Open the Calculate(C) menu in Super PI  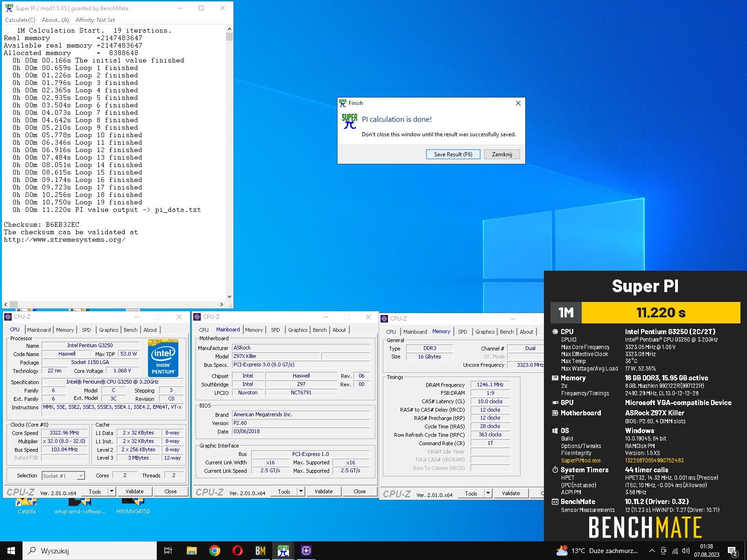(x=20, y=20)
